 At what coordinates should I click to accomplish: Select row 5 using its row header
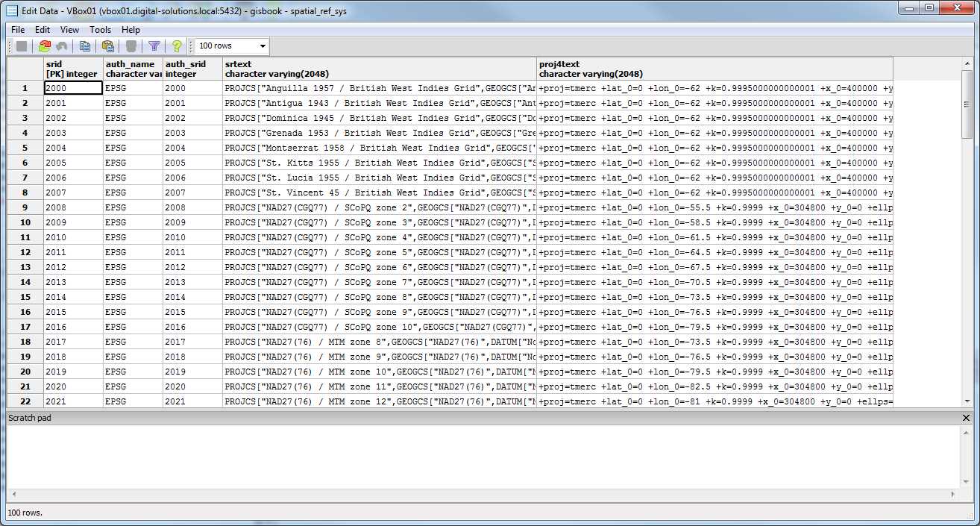coord(24,148)
